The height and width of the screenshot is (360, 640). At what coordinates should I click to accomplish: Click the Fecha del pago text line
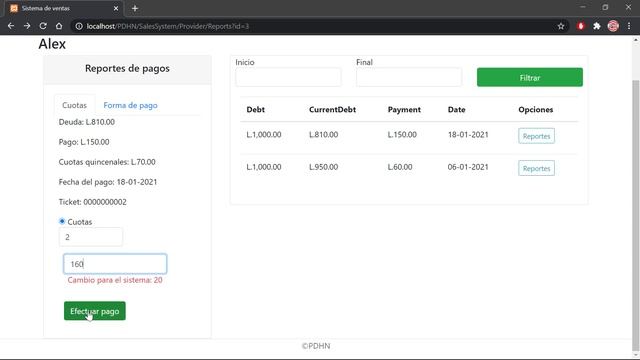108,182
